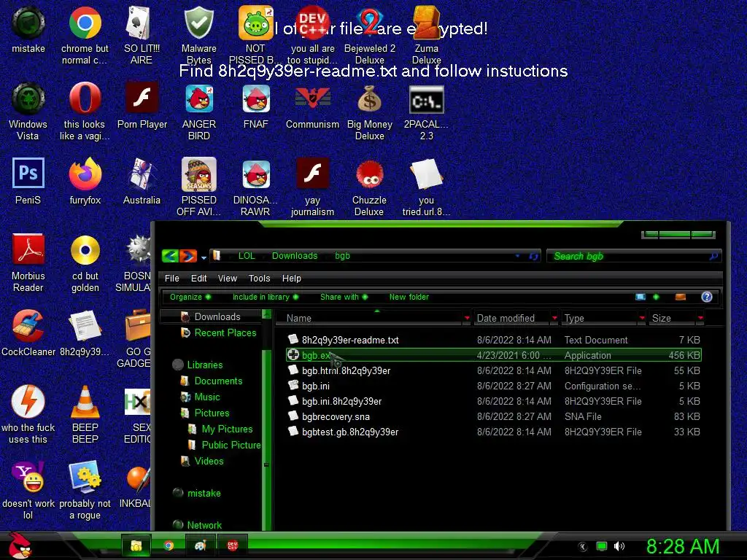The height and width of the screenshot is (560, 747).
Task: Click the help question mark icon in Explorer
Action: (706, 297)
